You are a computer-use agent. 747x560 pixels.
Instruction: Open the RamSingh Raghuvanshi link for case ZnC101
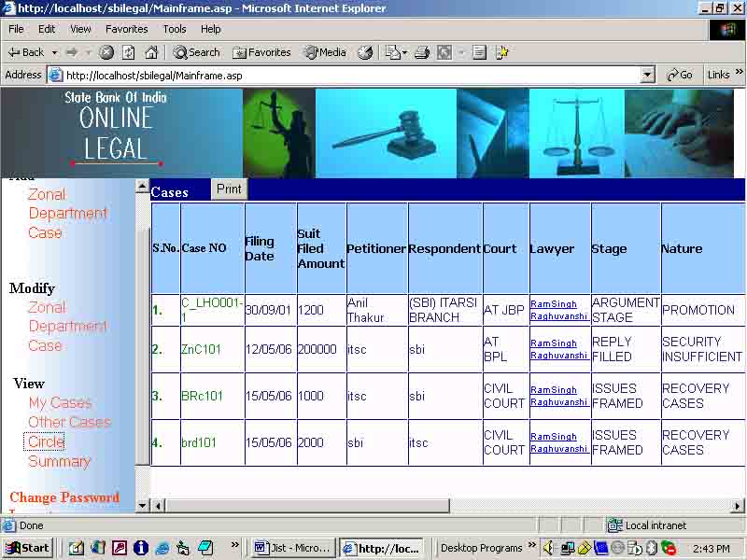pos(558,349)
